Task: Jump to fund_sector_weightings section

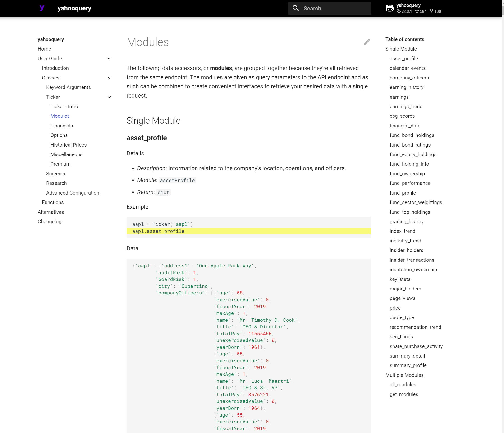Action: pos(416,203)
